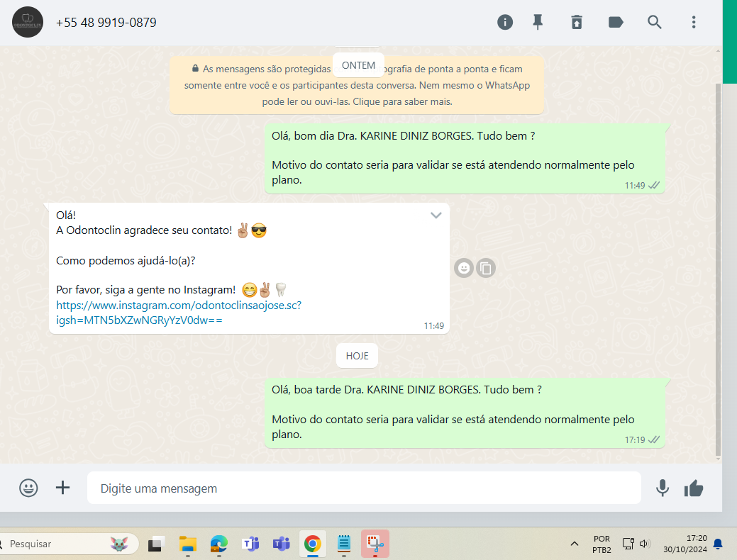Viewport: 737px width, 560px height.
Task: React to message with emoji button
Action: [x=464, y=268]
